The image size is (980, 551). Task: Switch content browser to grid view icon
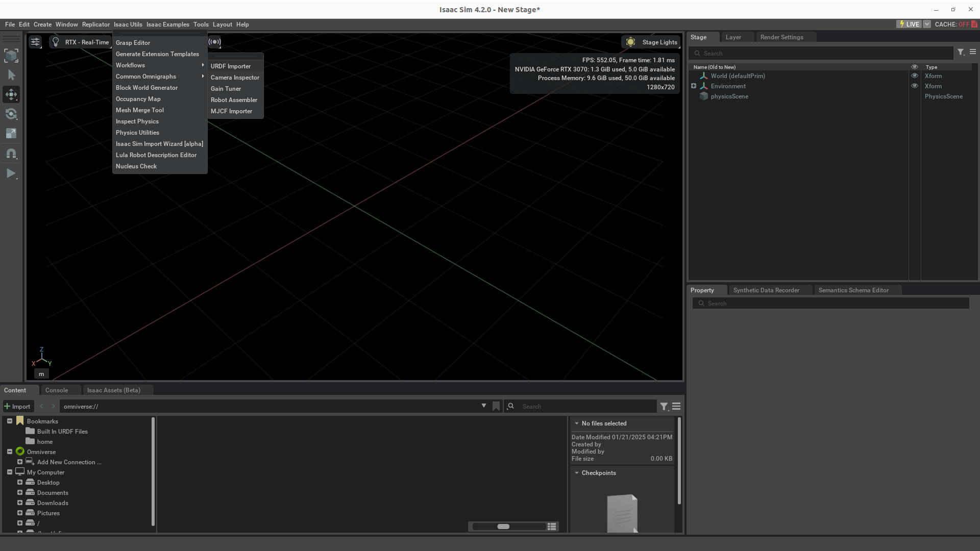[x=552, y=527]
